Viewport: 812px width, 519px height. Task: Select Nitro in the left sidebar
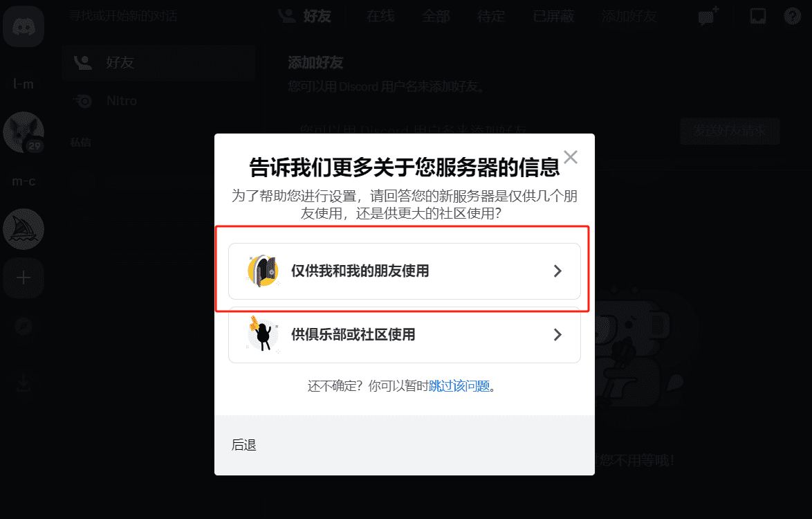[158, 101]
